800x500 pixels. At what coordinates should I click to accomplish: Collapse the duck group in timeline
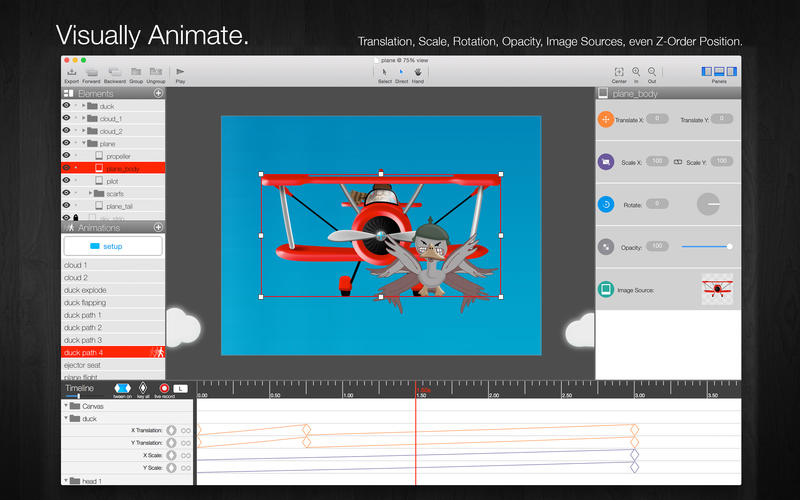pos(66,418)
